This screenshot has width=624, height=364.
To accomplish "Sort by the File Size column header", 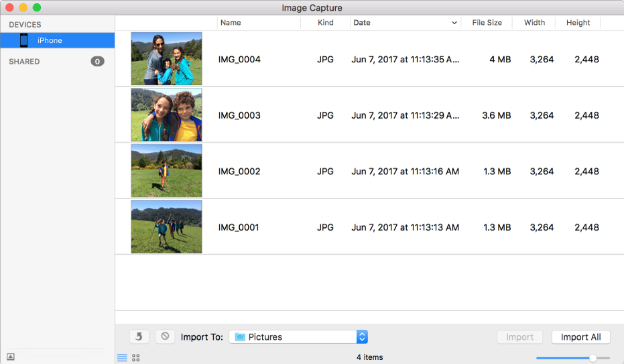I will pos(487,23).
